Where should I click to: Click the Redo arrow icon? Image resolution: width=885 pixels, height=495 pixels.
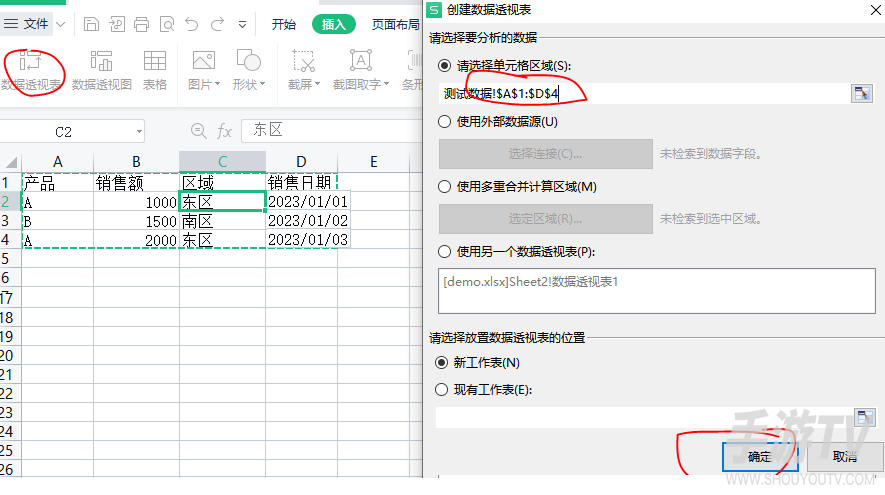(x=217, y=24)
